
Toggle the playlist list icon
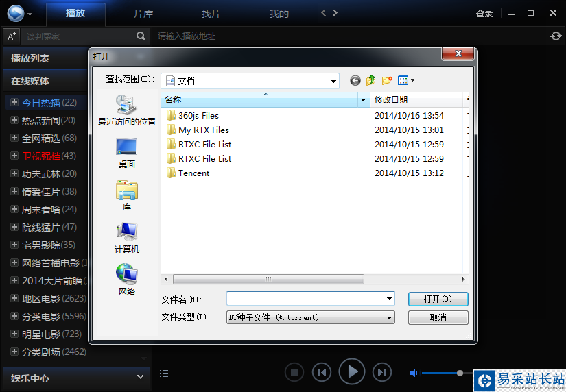pyautogui.click(x=164, y=373)
